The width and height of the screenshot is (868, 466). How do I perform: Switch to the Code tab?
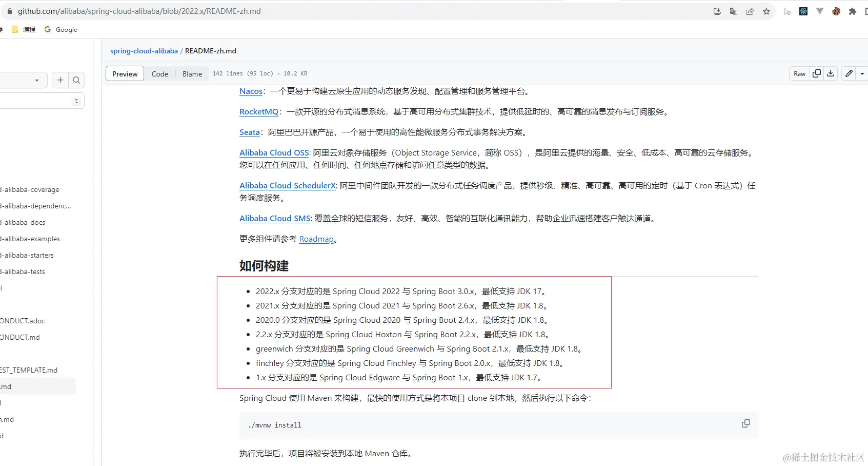click(x=160, y=74)
